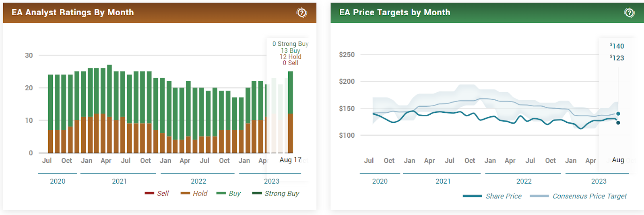Click the $123 share price label
This screenshot has width=644, height=215.
[617, 58]
